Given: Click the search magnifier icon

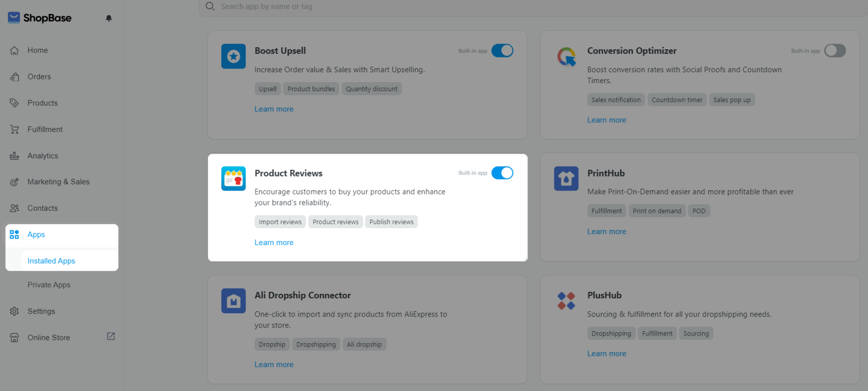Looking at the screenshot, I should click(210, 7).
